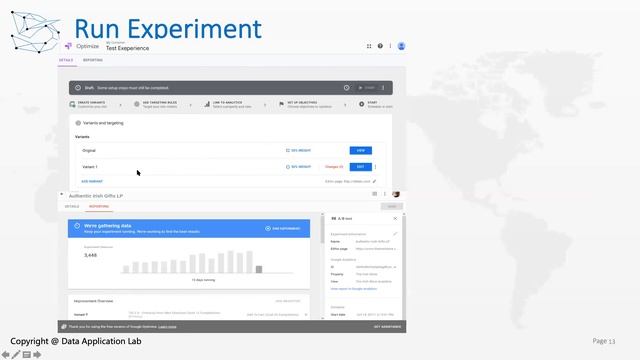This screenshot has width=640, height=360.
Task: Open apps grid in Irish Gifts header
Action: [374, 194]
